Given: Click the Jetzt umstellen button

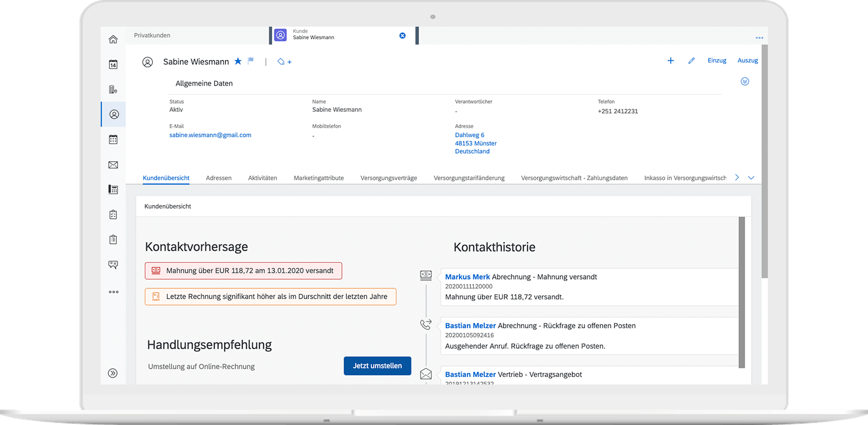Looking at the screenshot, I should coord(377,366).
